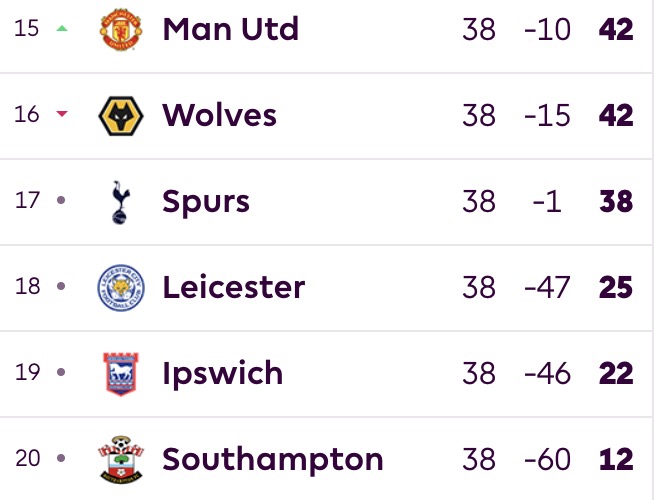This screenshot has height=500, width=654.
Task: Open the Wolves team link
Action: 220,115
